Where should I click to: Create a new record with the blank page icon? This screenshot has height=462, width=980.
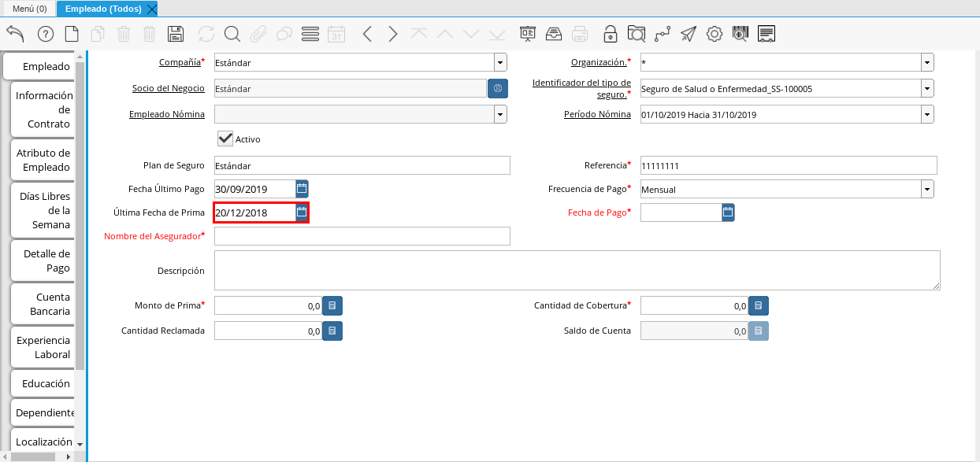(x=72, y=34)
